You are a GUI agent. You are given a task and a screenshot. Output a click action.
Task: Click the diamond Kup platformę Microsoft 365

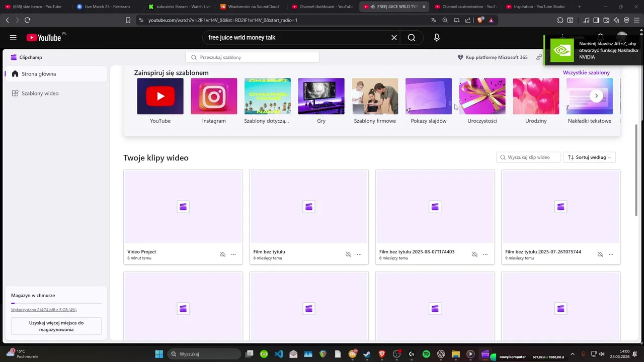coord(493,57)
